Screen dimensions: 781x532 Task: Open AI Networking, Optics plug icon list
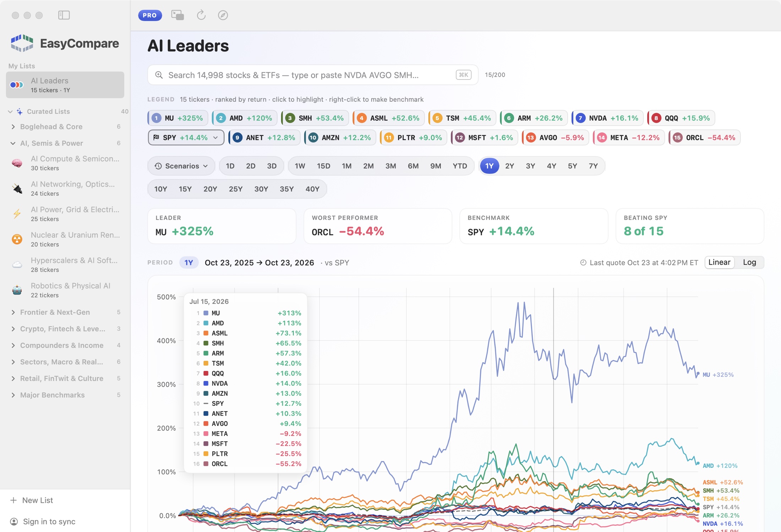[17, 188]
